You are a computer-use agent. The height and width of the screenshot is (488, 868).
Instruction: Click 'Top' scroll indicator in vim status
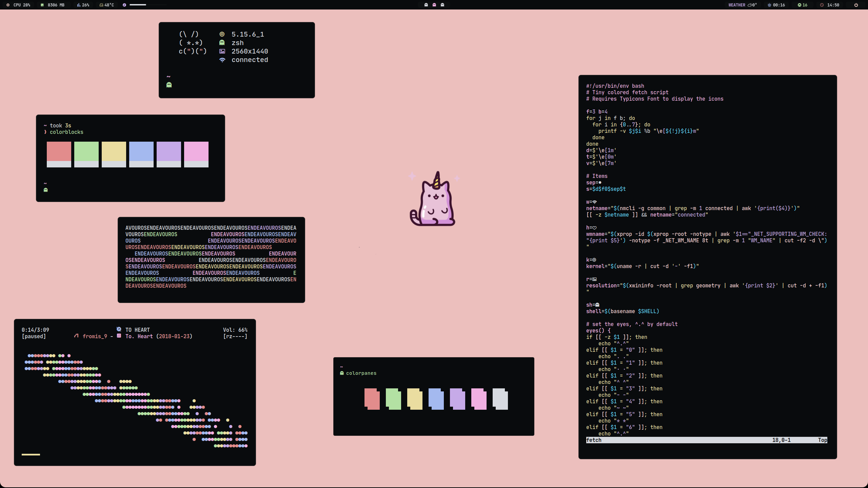823,440
